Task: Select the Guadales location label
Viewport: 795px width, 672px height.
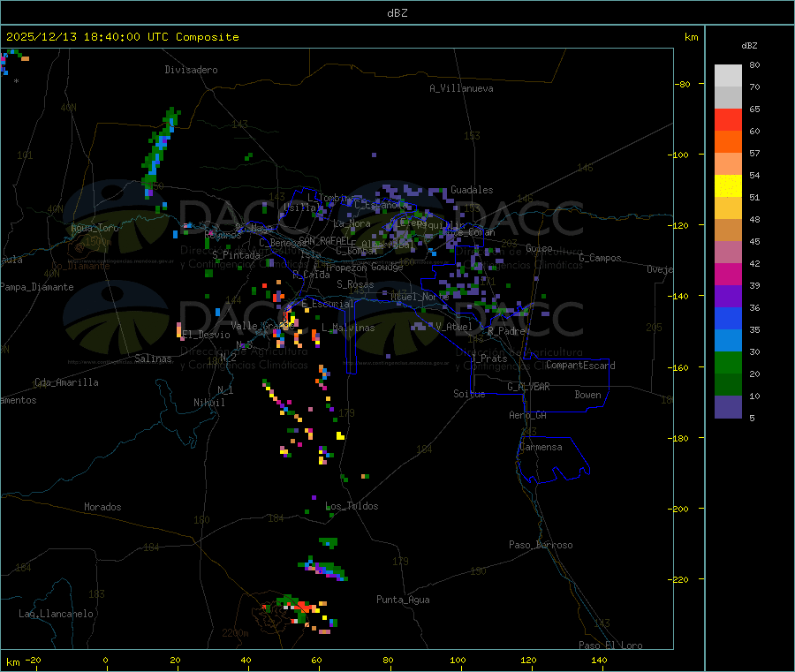Action: [x=472, y=190]
